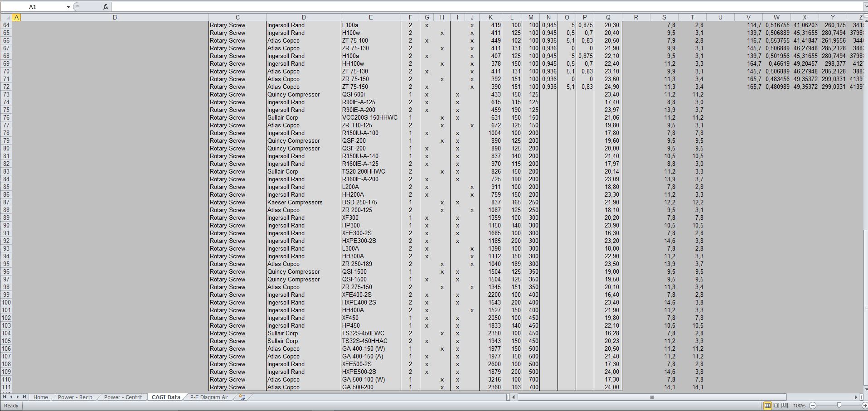
Task: Click the horizontal scrollbar left arrow
Action: 514,397
